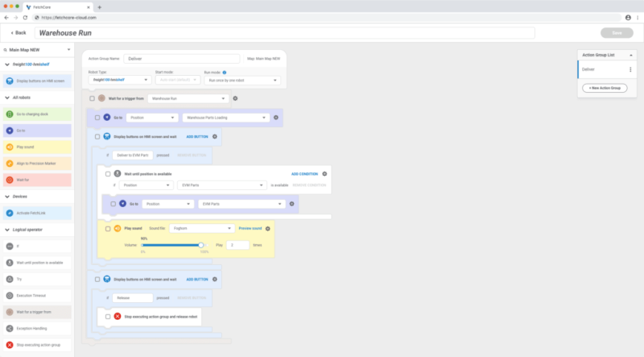Screen dimensions: 644x357
Task: Select Deliver in the Action Group List
Action: point(596,70)
